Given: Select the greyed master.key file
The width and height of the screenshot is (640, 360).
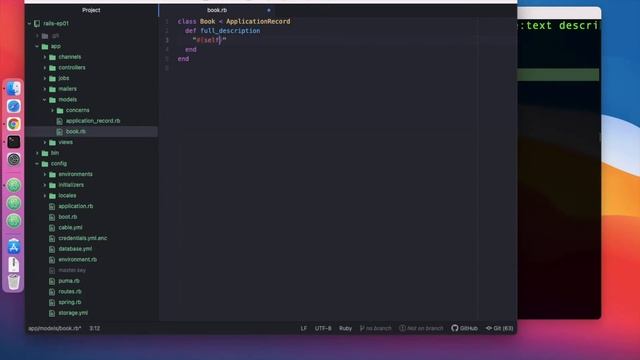Looking at the screenshot, I should 72,270.
